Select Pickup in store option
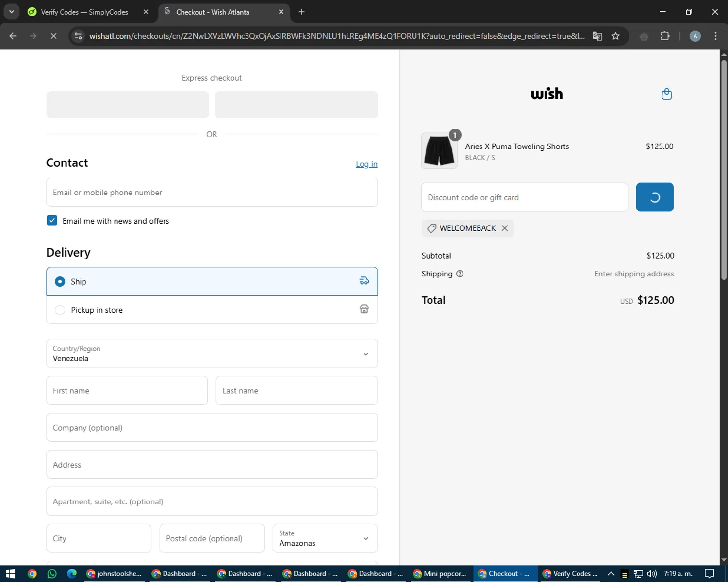This screenshot has height=582, width=728. [212, 310]
